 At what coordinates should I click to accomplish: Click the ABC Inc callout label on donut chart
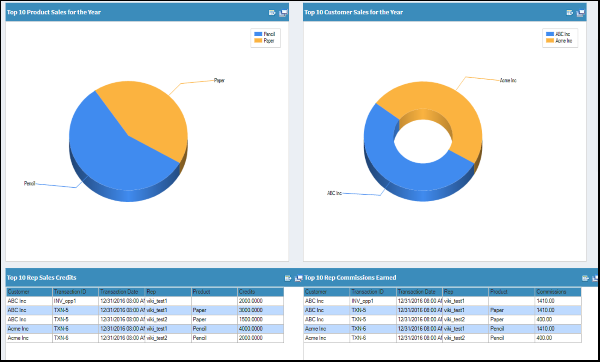tap(334, 193)
